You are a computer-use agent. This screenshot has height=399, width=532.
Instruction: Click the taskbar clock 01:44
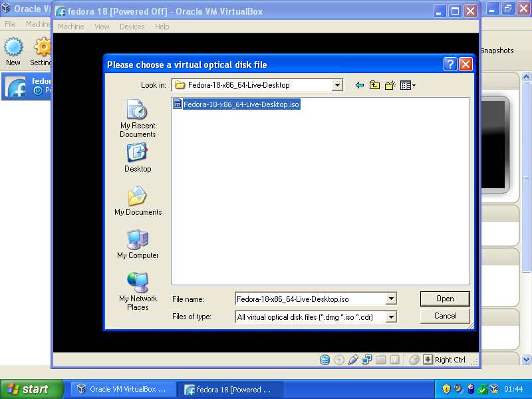pos(513,389)
